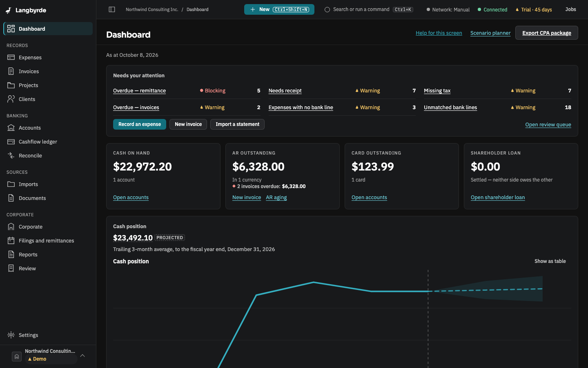
Task: Click the Network: Manual status
Action: tap(448, 9)
